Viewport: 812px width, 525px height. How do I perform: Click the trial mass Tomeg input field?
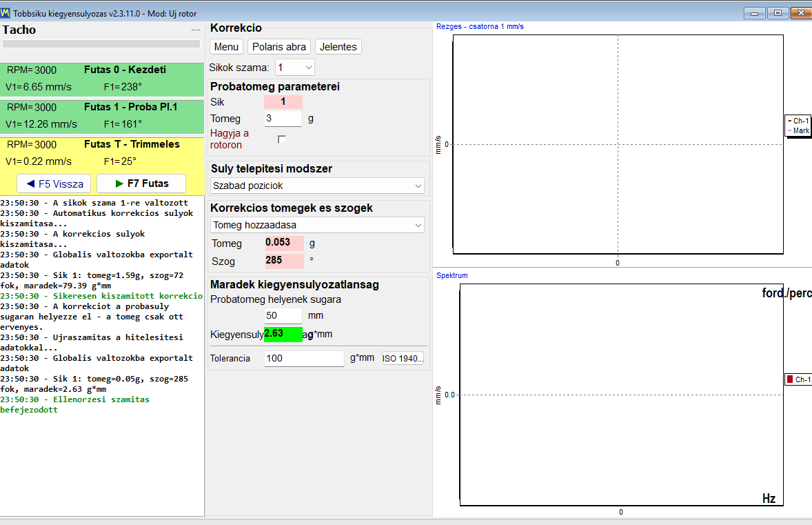pos(283,119)
